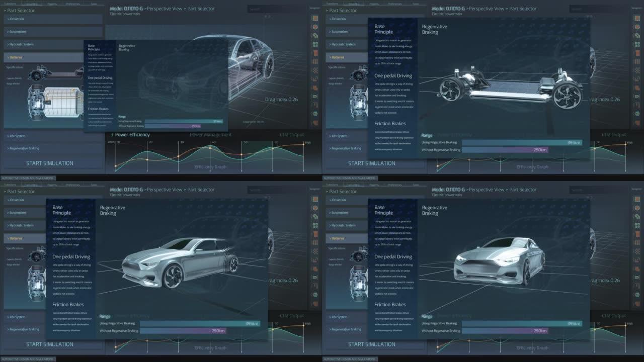Click the 290km range bar in bottom-left panel

pos(183,331)
